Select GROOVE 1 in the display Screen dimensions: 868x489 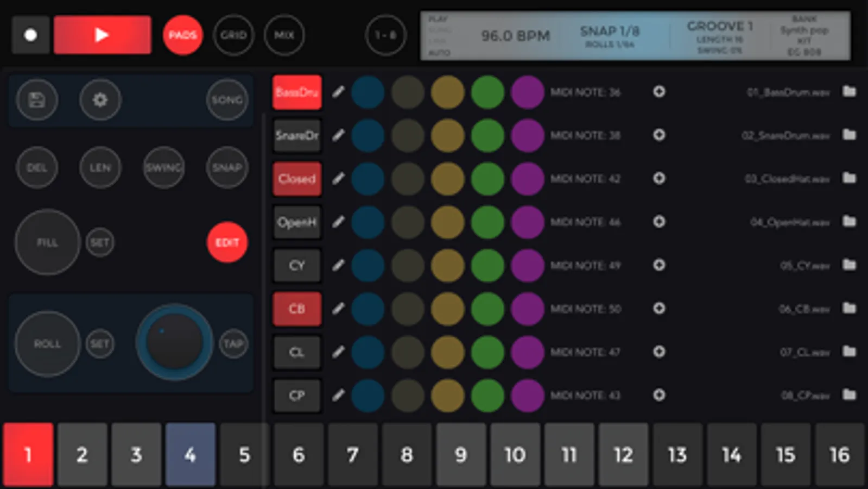click(x=720, y=26)
